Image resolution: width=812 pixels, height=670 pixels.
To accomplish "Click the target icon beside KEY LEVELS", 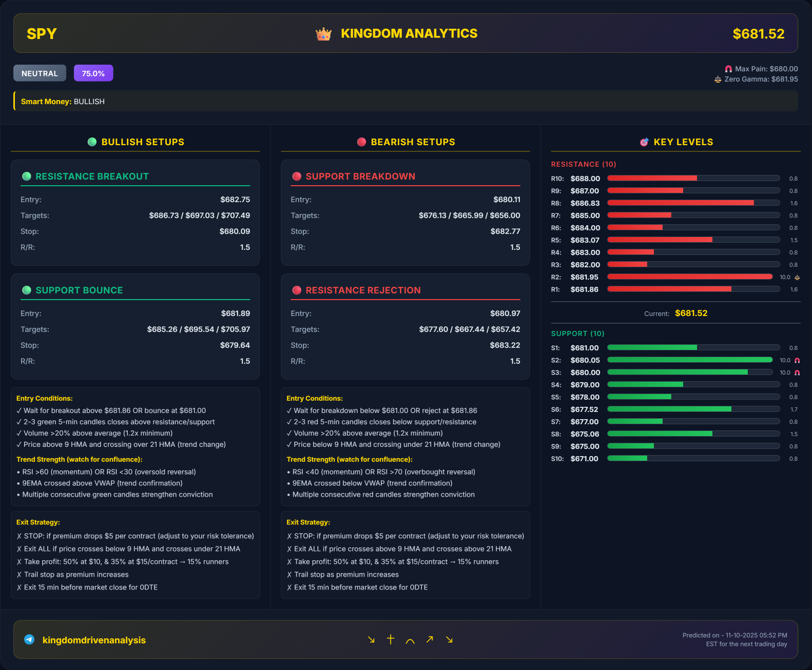I will 644,142.
